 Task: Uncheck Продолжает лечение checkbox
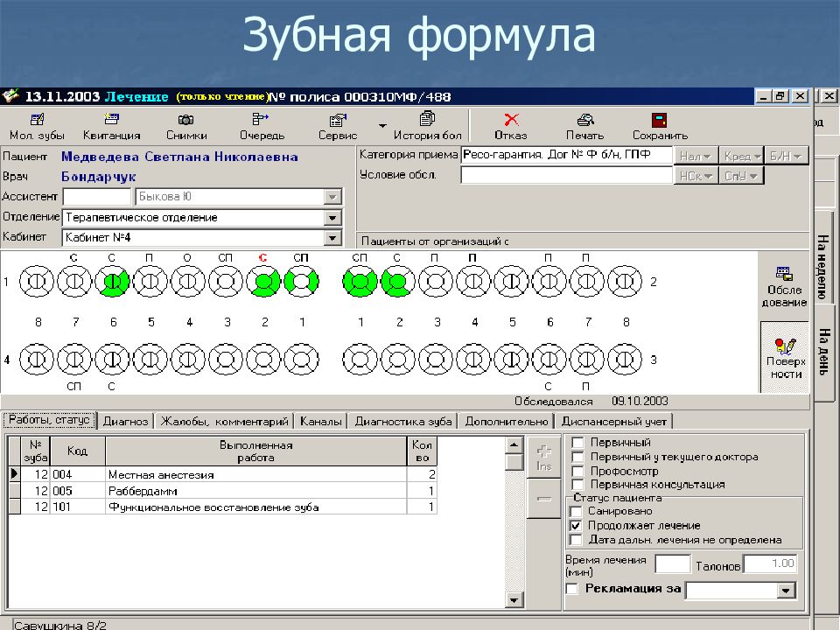pos(576,526)
